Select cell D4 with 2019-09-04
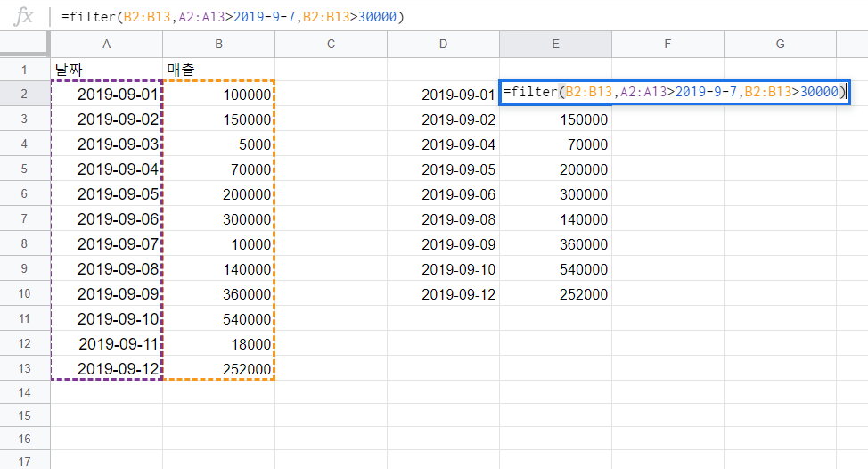The image size is (868, 469). click(444, 144)
